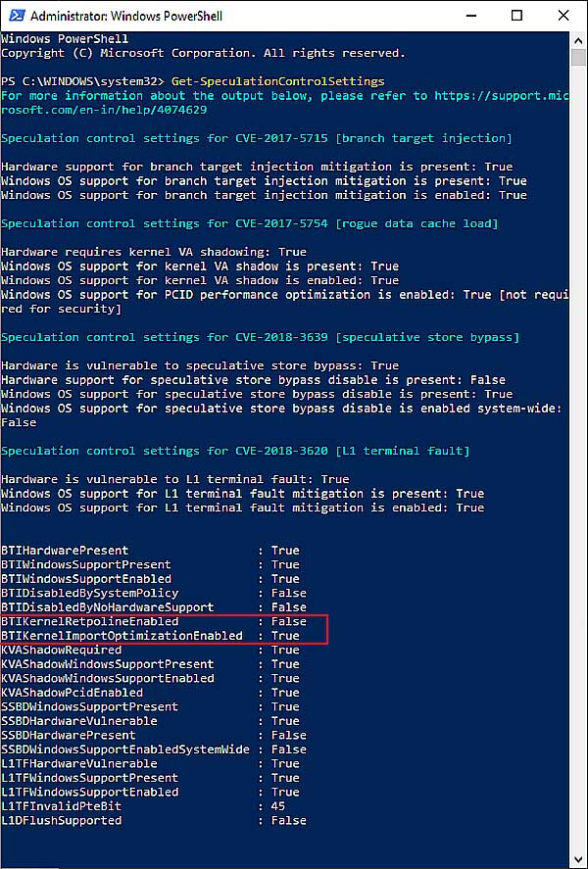Click the KVAShadowRequired property line
The image size is (588, 869).
(x=150, y=650)
